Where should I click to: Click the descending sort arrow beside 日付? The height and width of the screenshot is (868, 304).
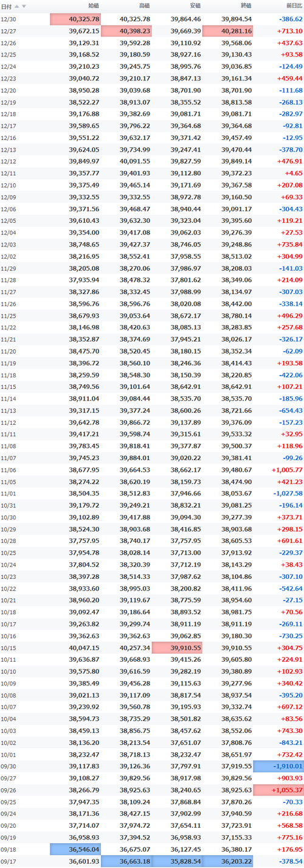pyautogui.click(x=24, y=6)
